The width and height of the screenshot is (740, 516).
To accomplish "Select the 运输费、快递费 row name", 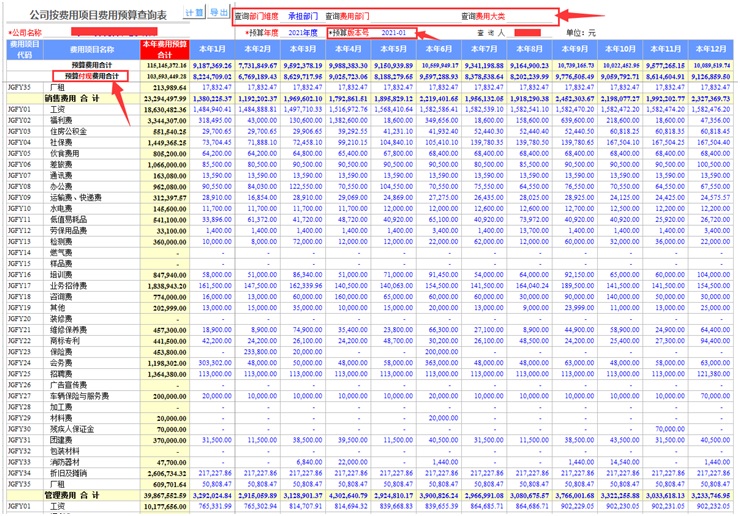I will pyautogui.click(x=76, y=197).
